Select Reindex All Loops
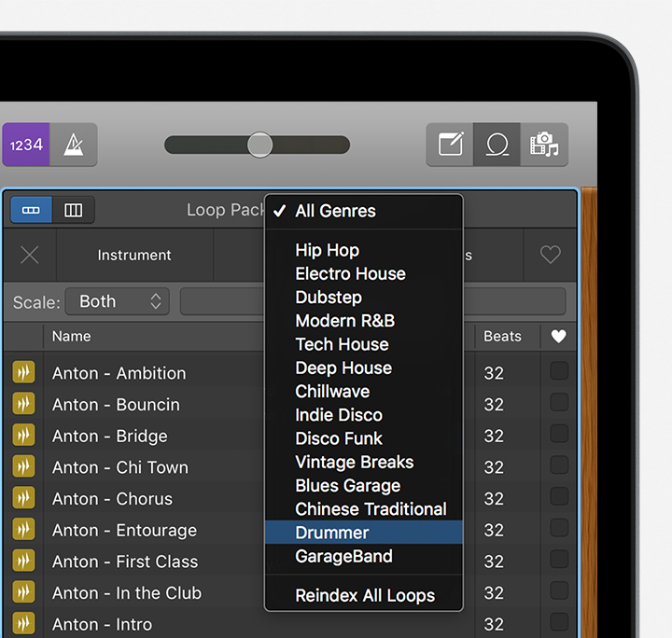The image size is (672, 638). tap(364, 596)
